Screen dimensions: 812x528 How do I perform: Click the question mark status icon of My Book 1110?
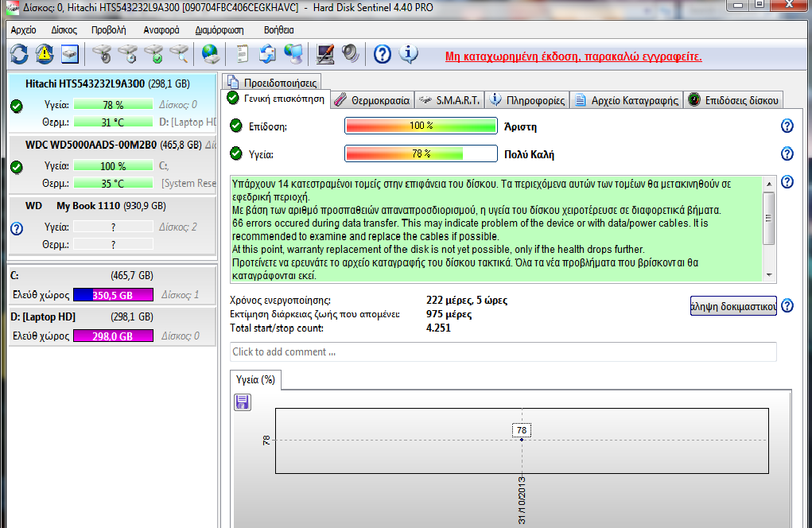tap(17, 228)
